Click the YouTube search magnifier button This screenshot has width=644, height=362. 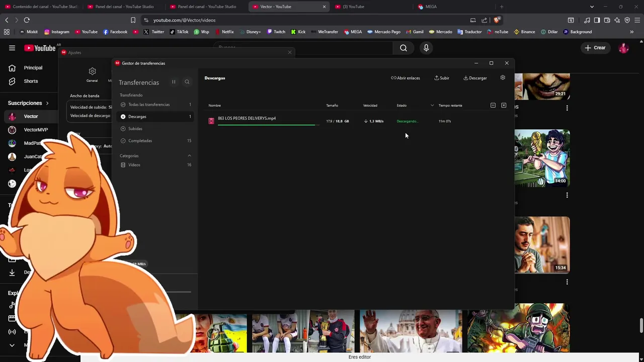404,48
